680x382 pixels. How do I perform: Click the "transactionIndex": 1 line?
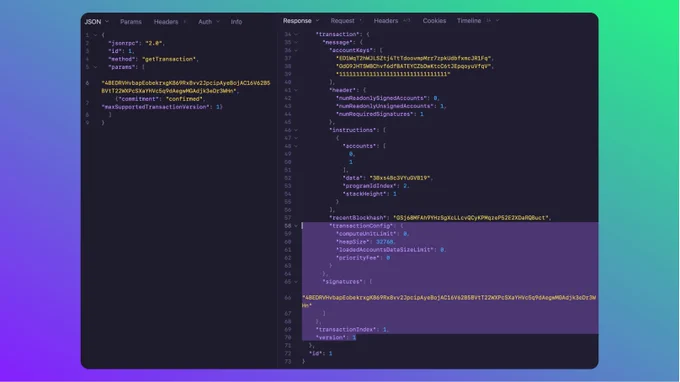click(352, 330)
